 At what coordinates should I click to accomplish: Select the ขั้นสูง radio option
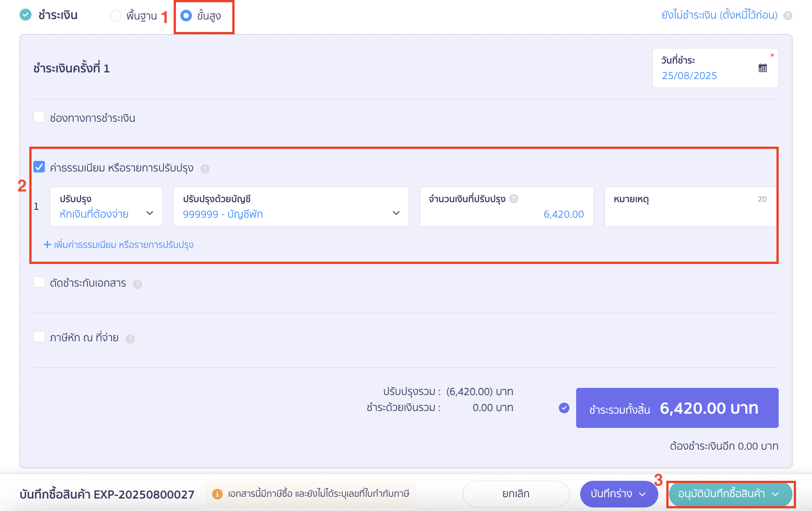(186, 16)
